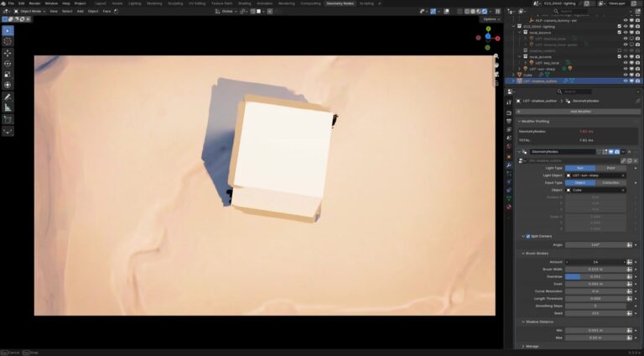This screenshot has width=644, height=356.
Task: Toggle LGT-key_local eye visibility
Action: click(626, 63)
